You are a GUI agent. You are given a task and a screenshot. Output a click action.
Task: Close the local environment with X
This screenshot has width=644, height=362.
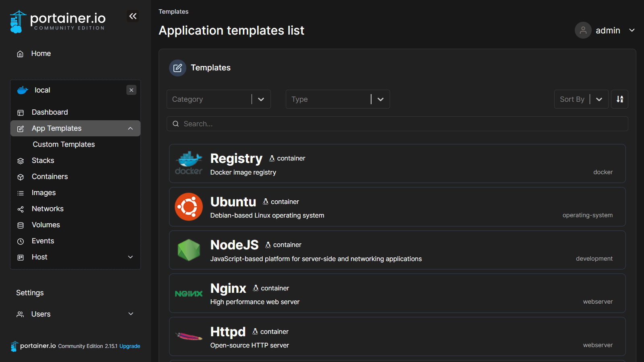click(x=131, y=90)
